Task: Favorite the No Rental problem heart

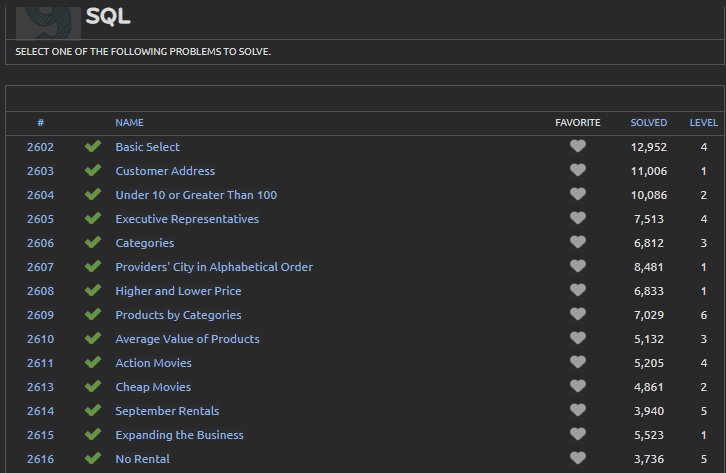Action: click(577, 459)
